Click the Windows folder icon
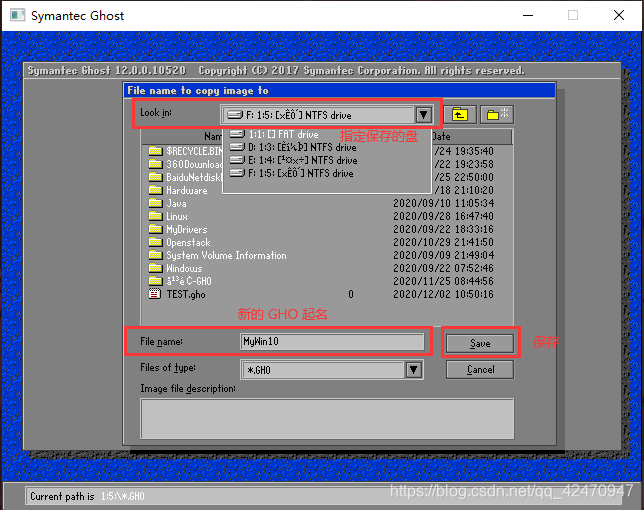 point(155,268)
